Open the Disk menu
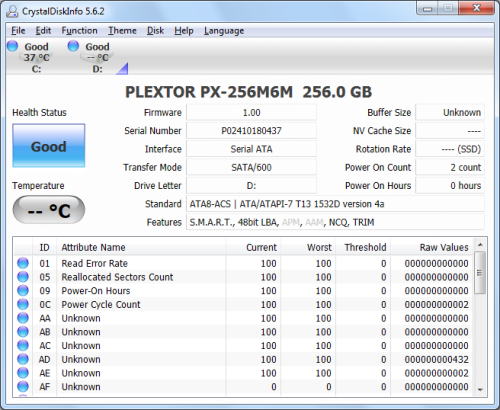 (155, 31)
